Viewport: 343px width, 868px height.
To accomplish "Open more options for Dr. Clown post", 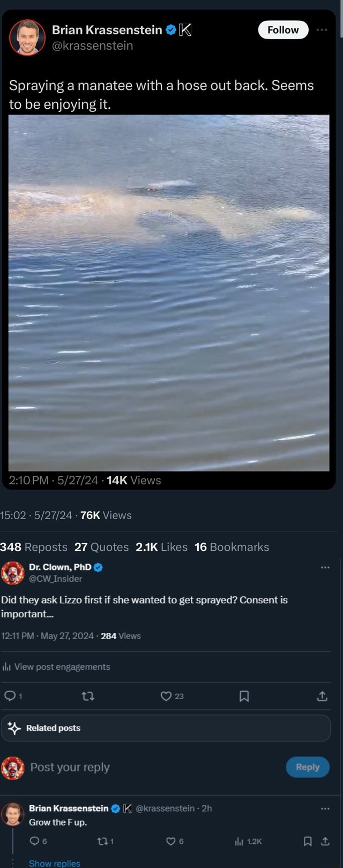I will (325, 567).
